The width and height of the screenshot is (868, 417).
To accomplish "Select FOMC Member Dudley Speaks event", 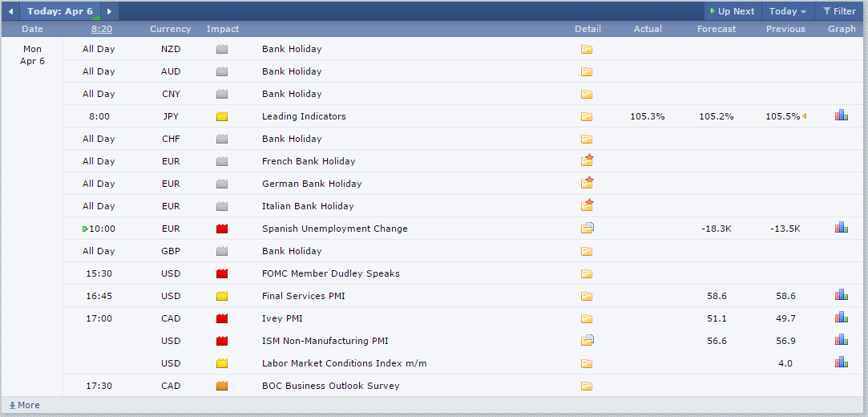I will pos(330,273).
